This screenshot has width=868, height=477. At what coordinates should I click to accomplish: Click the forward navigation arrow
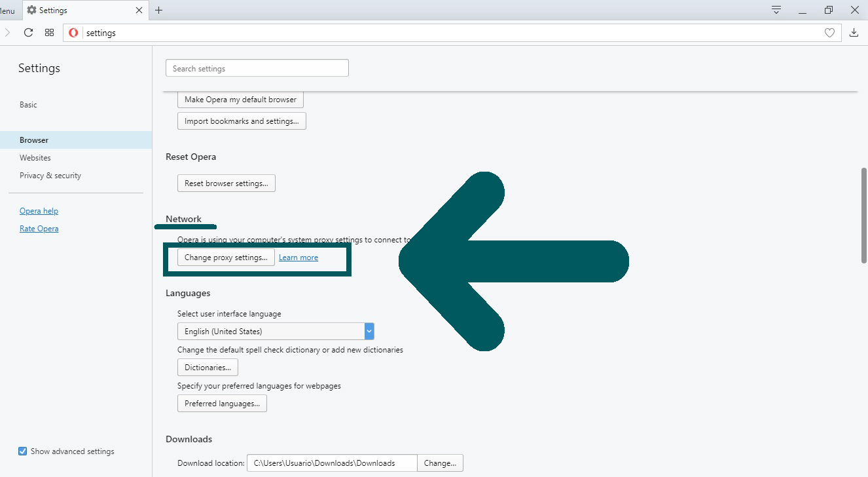coord(7,33)
